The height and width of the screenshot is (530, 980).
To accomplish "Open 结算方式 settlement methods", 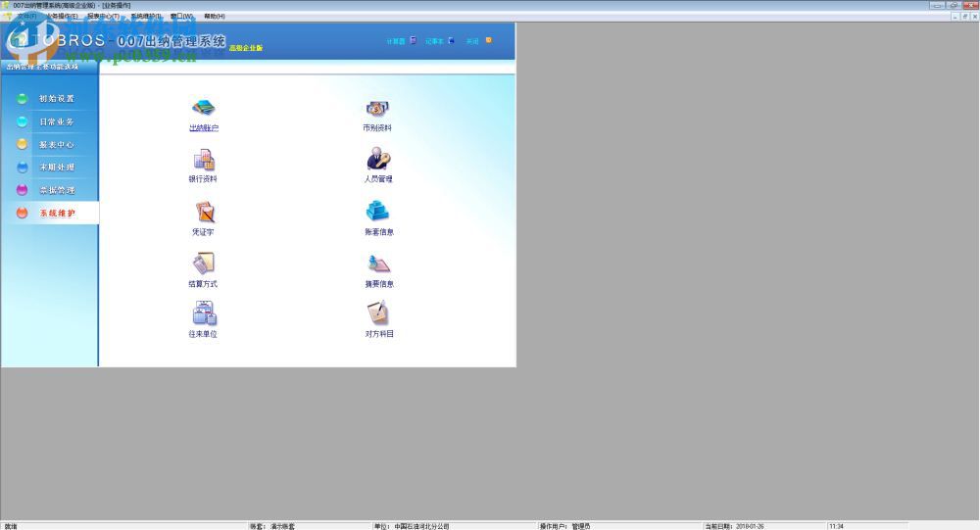I will (x=203, y=269).
